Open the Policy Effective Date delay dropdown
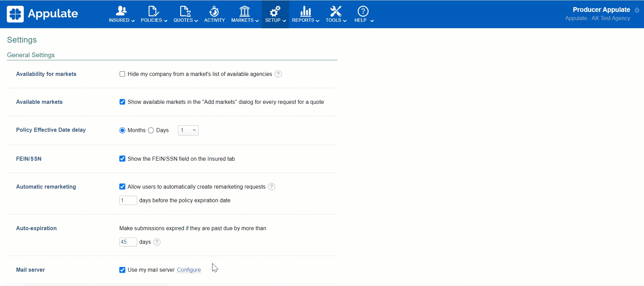644x286 pixels. click(188, 130)
